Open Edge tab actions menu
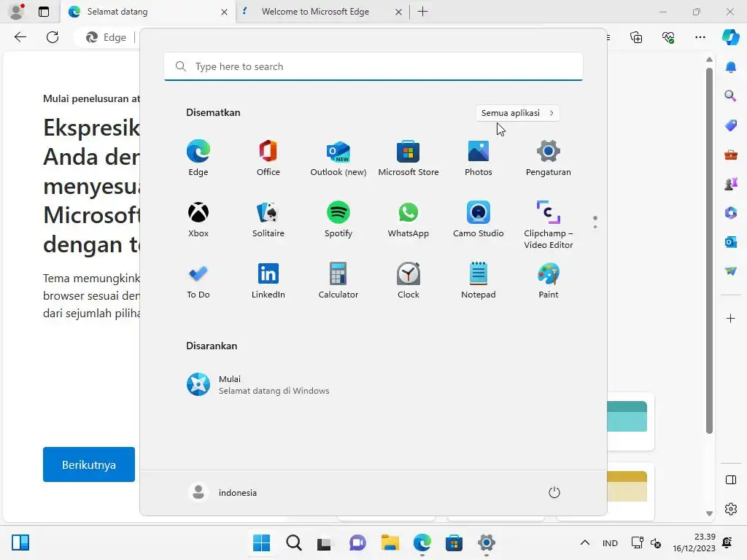747x560 pixels. 44,12
